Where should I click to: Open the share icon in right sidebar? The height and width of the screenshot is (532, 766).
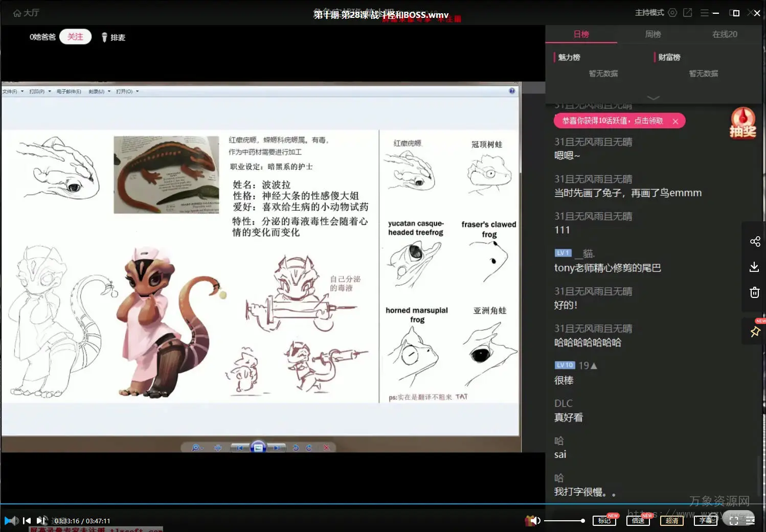(755, 241)
